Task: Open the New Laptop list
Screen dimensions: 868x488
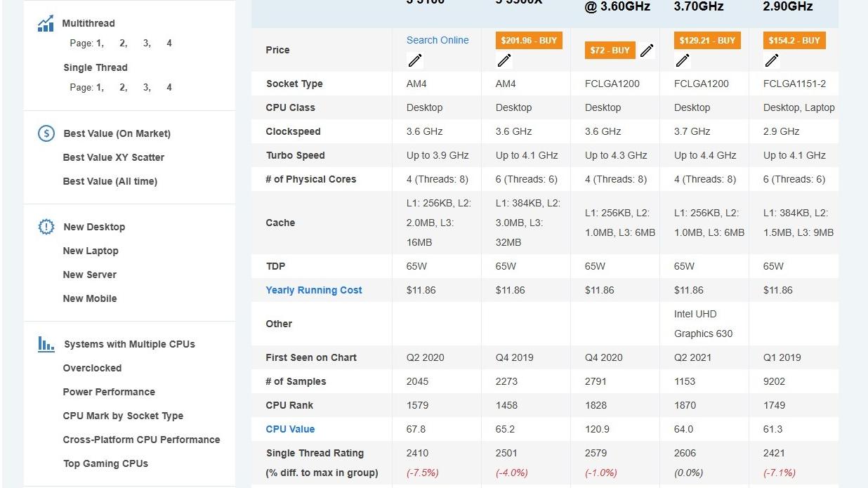Action: 91,251
